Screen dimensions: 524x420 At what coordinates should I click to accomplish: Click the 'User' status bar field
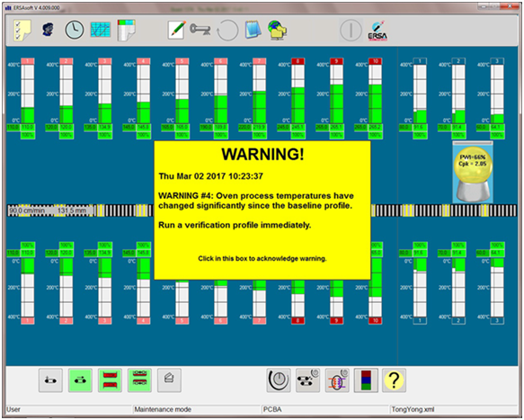pos(69,409)
